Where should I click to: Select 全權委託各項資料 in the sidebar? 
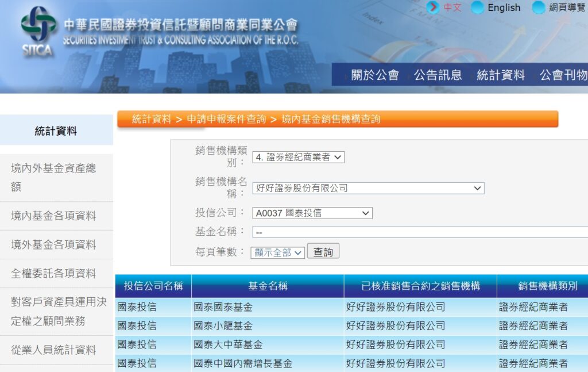click(x=56, y=274)
